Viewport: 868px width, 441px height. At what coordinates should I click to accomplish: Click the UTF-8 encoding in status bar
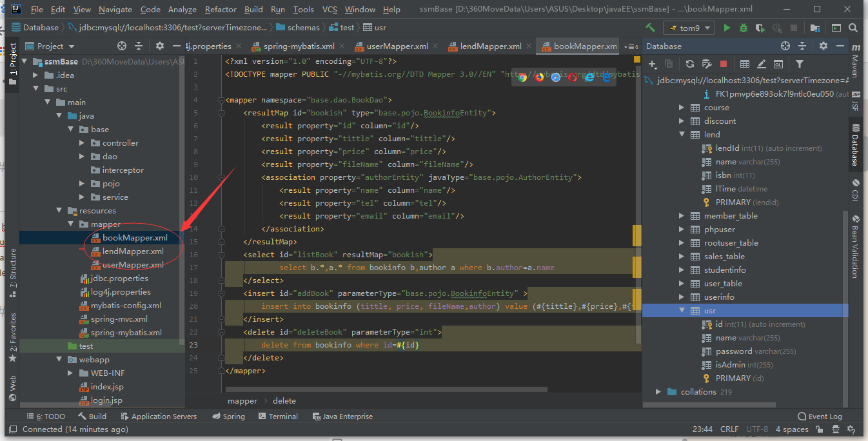pyautogui.click(x=757, y=429)
